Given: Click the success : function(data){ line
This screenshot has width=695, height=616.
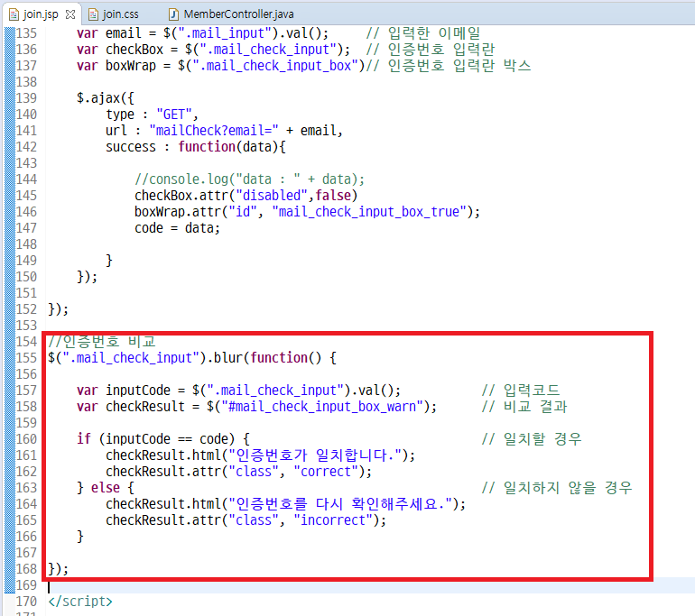Looking at the screenshot, I should pyautogui.click(x=196, y=147).
